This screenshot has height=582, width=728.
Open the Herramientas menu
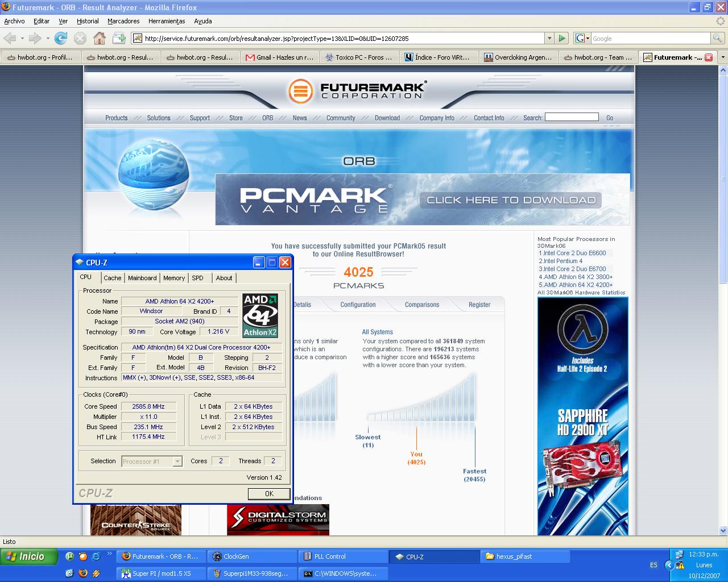(x=167, y=21)
